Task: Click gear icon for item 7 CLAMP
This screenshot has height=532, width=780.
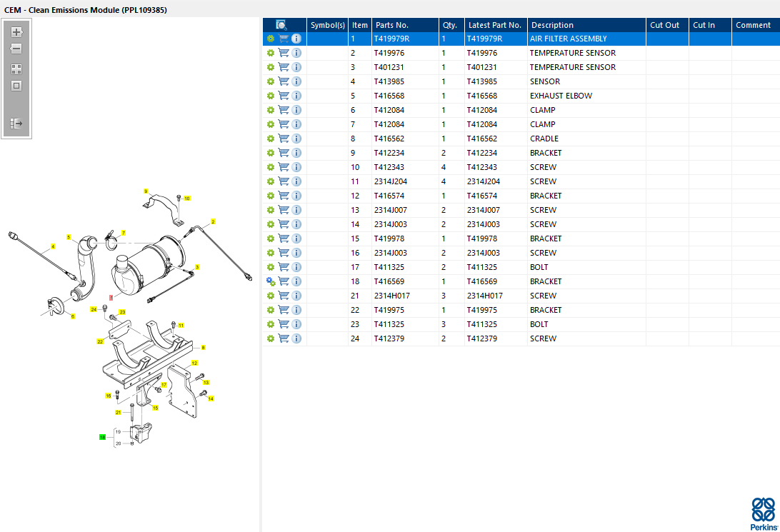Action: [x=271, y=124]
